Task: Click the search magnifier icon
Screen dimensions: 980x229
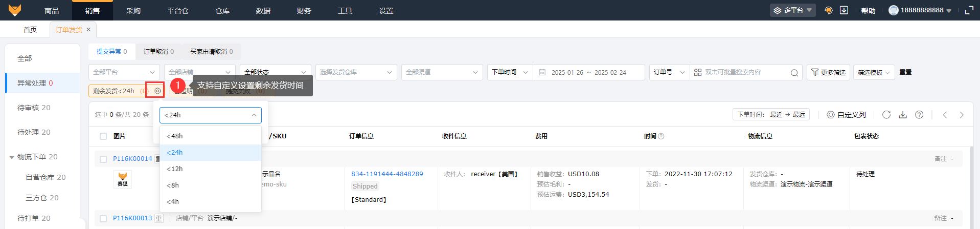Action: [x=794, y=73]
